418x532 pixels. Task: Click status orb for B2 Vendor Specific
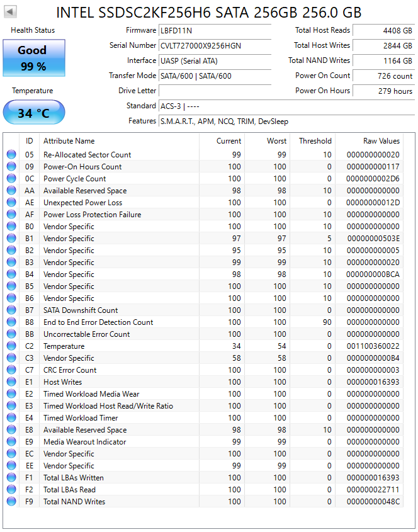11,251
